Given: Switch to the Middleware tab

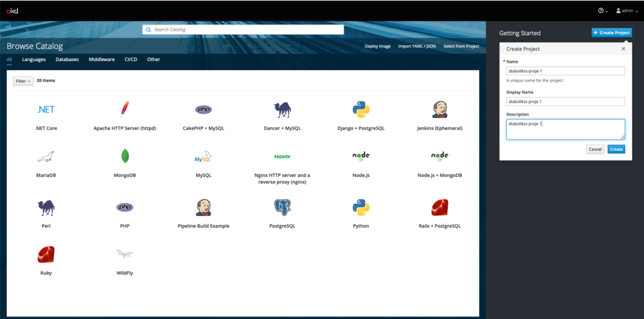Looking at the screenshot, I should [x=101, y=60].
